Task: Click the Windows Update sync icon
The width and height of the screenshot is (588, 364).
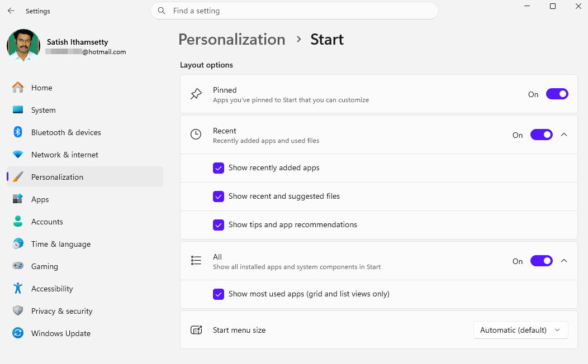Action: (18, 333)
